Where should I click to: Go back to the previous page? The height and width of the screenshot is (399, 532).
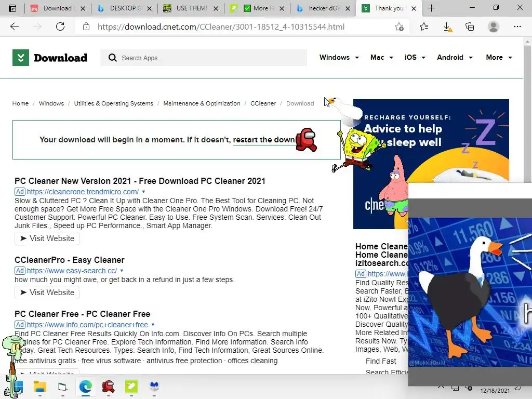[x=14, y=26]
